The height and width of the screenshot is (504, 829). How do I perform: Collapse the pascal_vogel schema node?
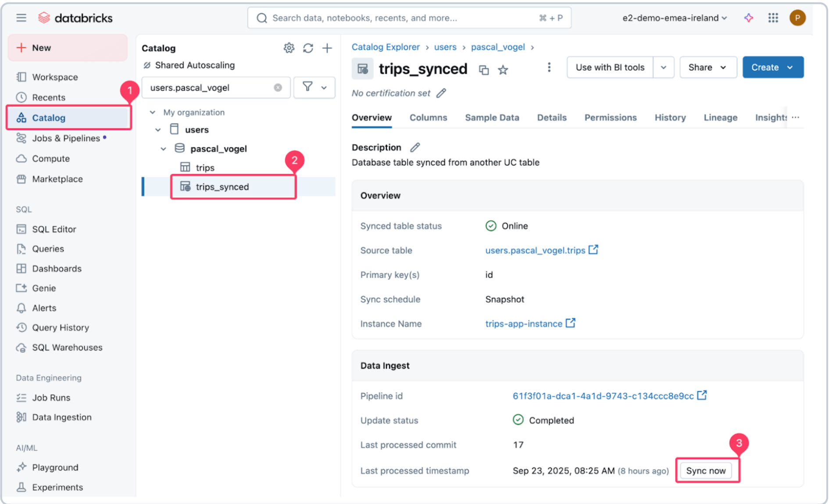pos(163,149)
